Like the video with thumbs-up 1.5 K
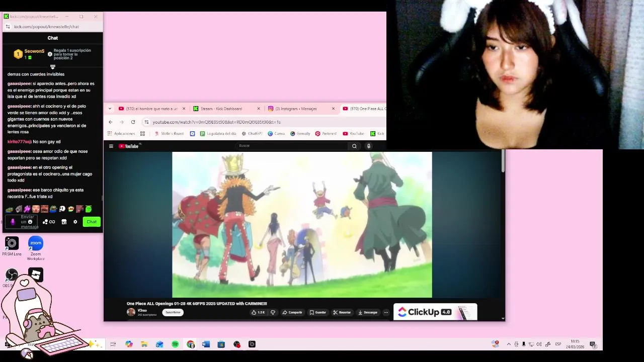The width and height of the screenshot is (644, 362). point(258,312)
